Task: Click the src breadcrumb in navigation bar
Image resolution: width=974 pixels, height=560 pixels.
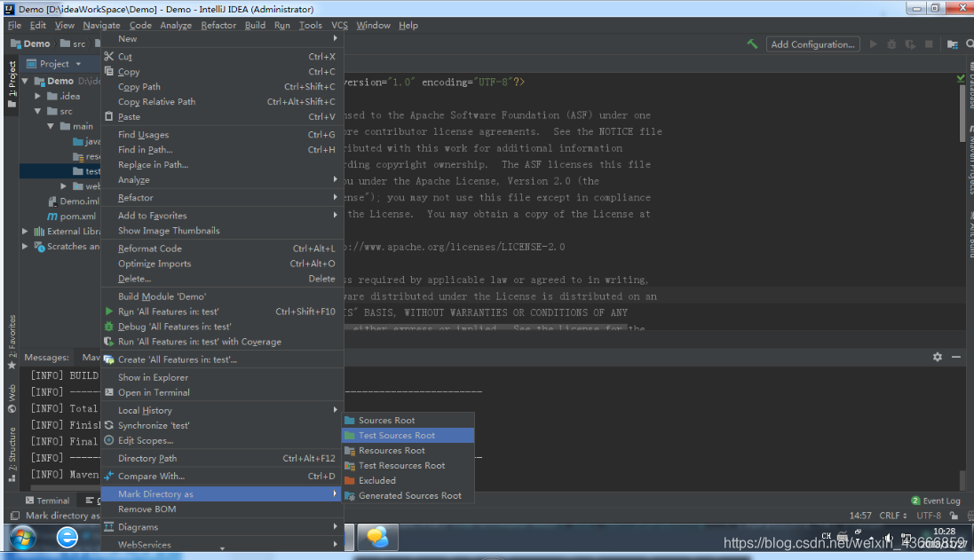Action: 74,43
